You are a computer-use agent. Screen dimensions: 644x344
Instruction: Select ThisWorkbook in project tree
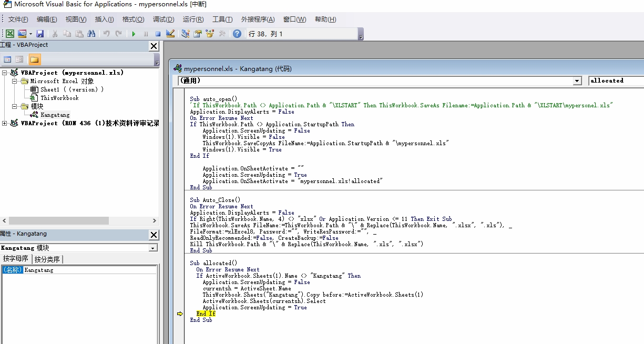point(59,98)
